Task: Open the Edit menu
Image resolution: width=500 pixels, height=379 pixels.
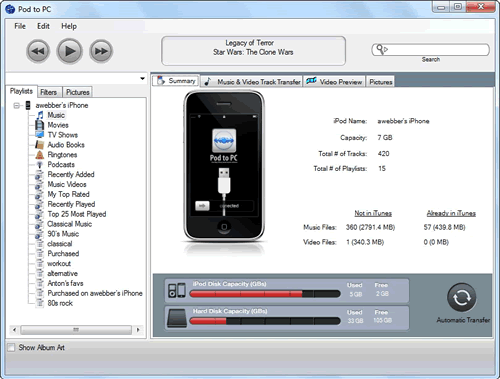Action: click(43, 26)
